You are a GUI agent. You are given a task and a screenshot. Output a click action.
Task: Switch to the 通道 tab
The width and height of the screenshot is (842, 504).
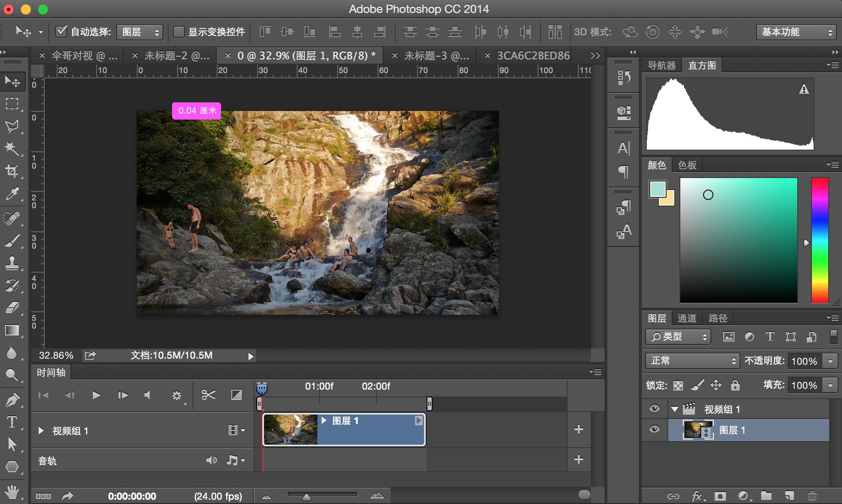(687, 318)
